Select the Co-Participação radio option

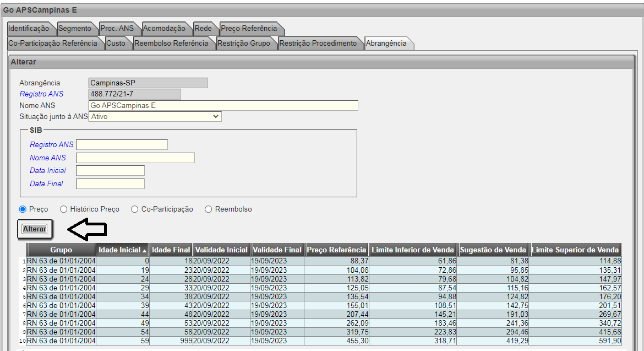135,209
